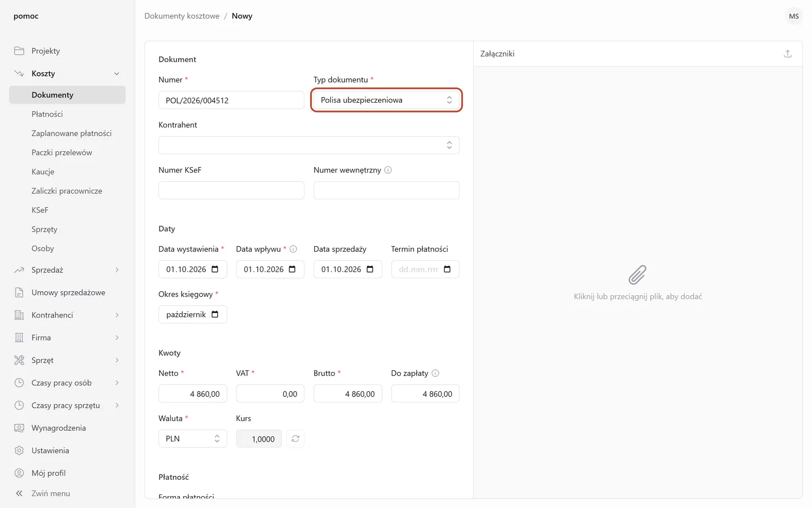Click the upload attachment icon in Załączniki
The image size is (812, 508).
(788, 54)
